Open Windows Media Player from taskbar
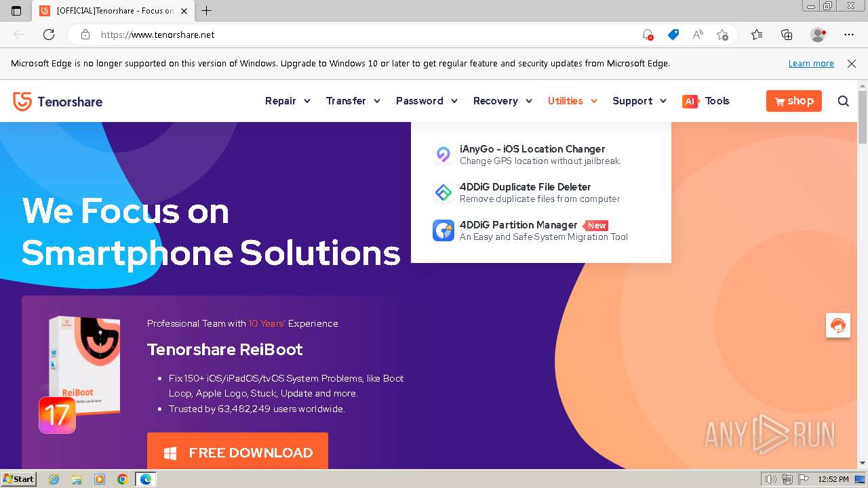The width and height of the screenshot is (868, 488). (100, 479)
